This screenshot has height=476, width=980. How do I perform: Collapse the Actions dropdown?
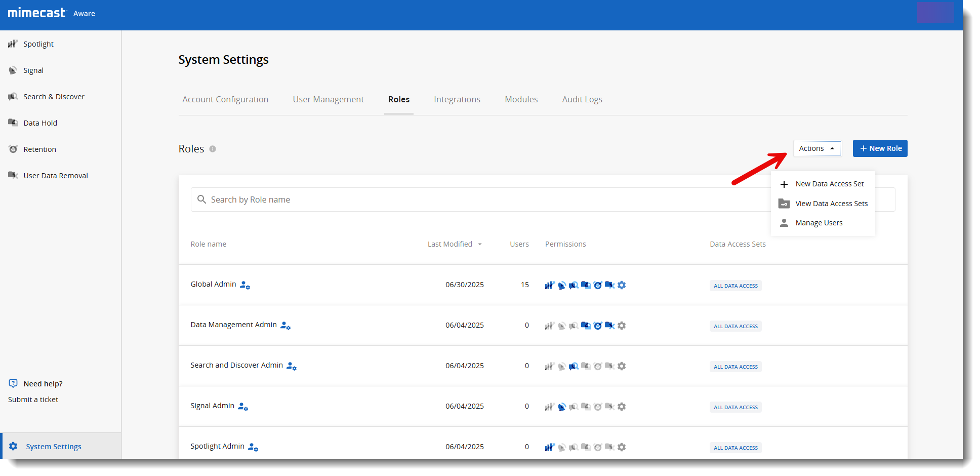point(817,148)
